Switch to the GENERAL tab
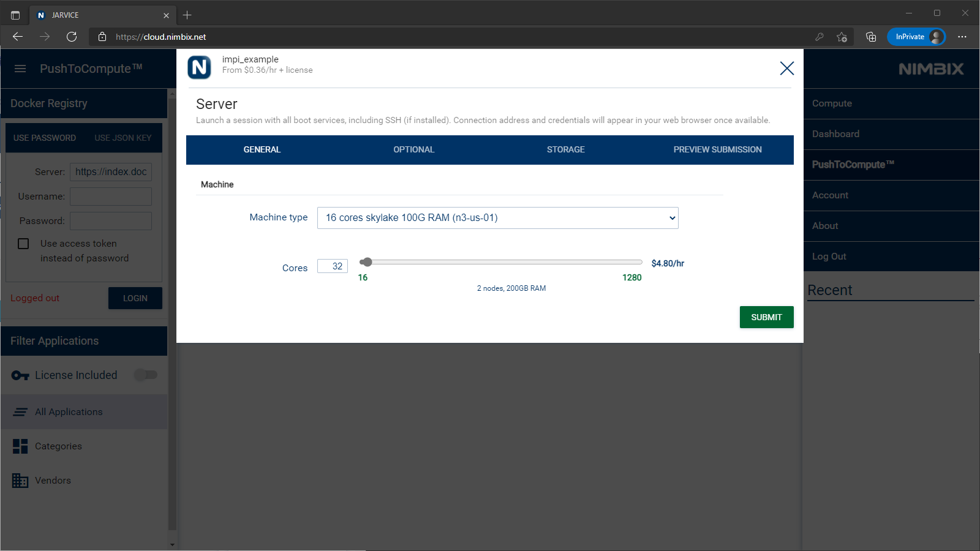 point(262,149)
